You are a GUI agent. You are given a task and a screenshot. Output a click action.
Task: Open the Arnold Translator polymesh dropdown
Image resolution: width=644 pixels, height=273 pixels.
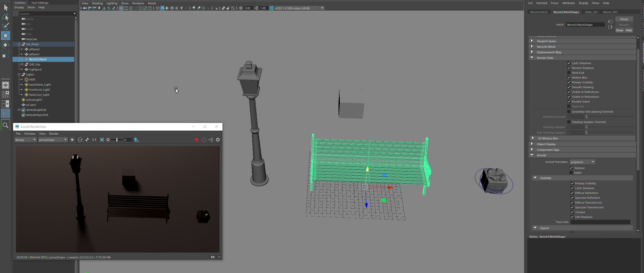582,162
